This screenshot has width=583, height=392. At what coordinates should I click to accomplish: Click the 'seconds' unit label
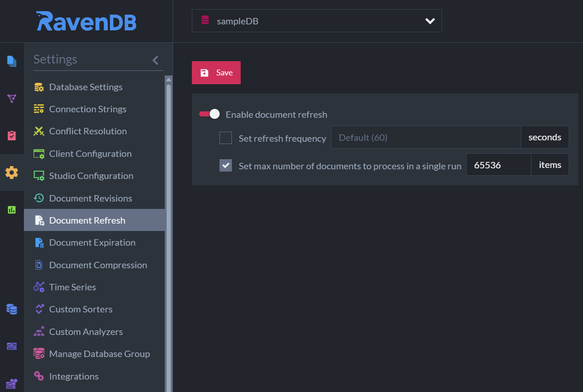point(545,138)
